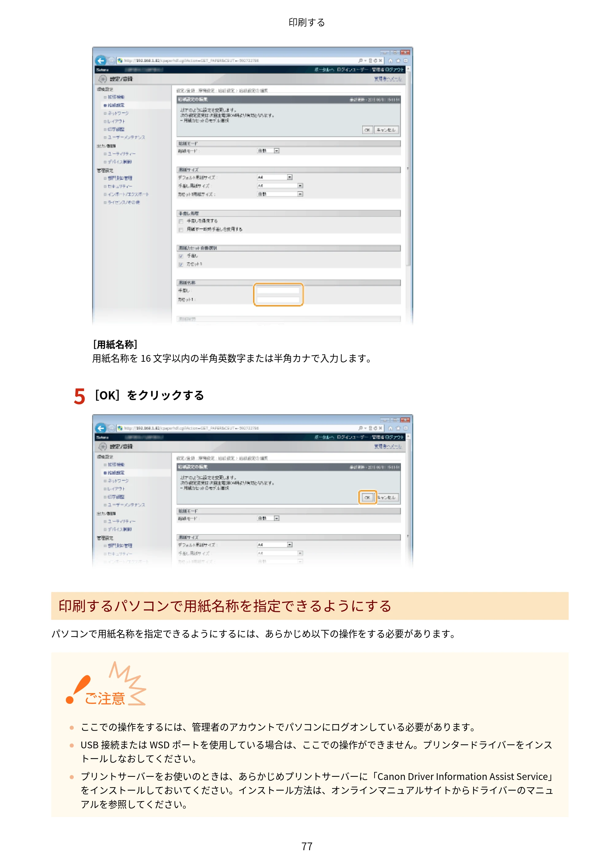The width and height of the screenshot is (614, 868).
Task: Click the 設定/登録 gear logo in lower screenshot
Action: coord(103,446)
